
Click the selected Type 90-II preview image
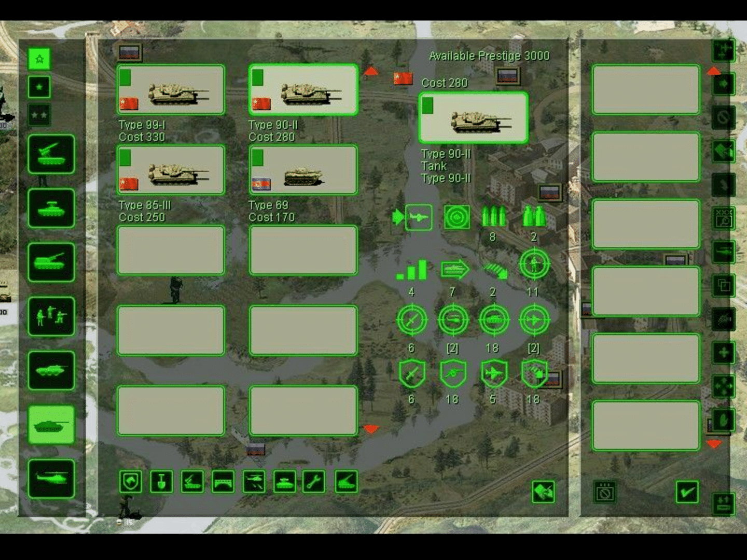[x=473, y=118]
